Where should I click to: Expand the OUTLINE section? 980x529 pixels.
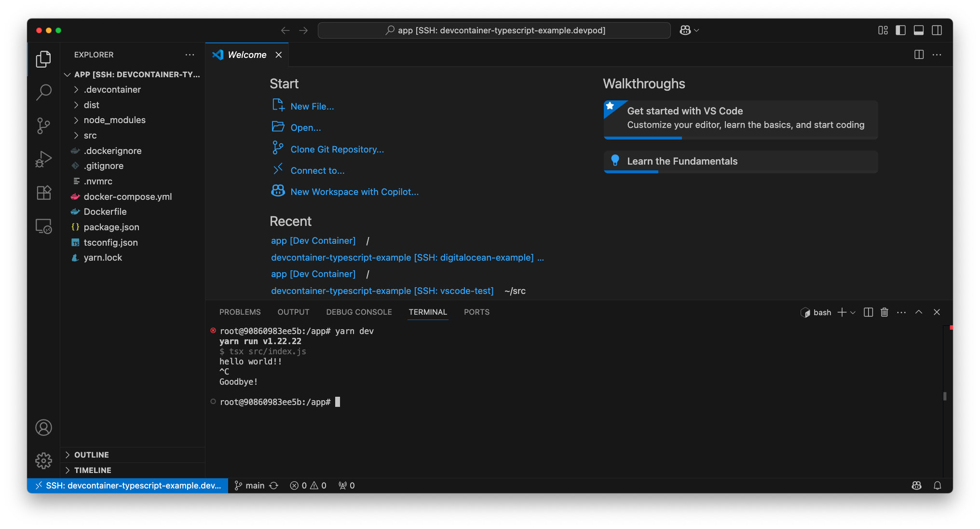tap(92, 455)
